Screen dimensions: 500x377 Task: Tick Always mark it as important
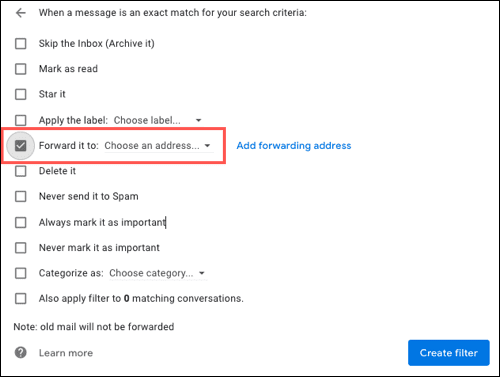click(x=21, y=222)
